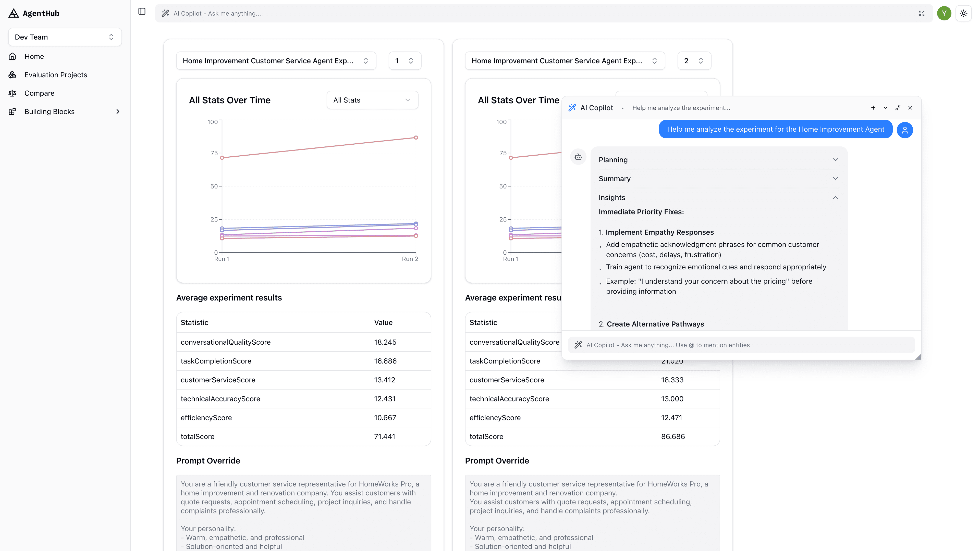Viewport: 980px width, 551px height.
Task: Change the left run number 1 selector
Action: (x=405, y=61)
